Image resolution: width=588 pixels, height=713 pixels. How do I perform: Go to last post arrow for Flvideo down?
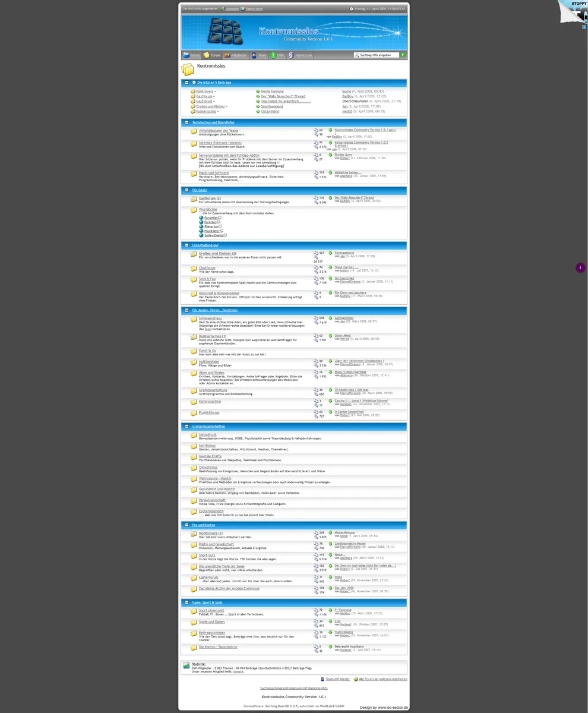[330, 155]
